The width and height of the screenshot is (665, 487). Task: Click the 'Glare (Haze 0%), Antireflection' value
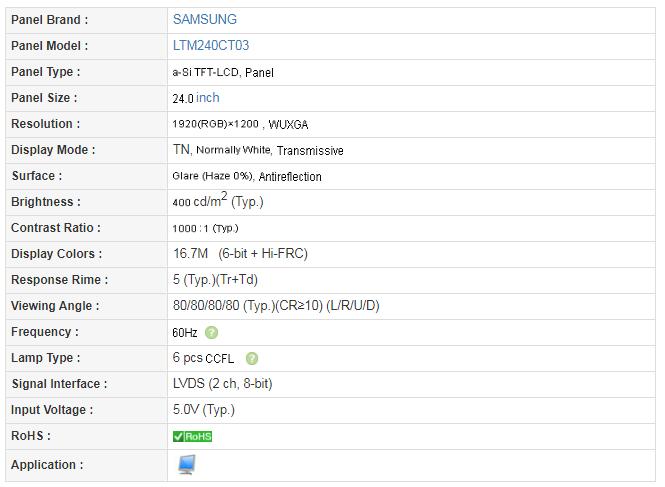pos(247,176)
